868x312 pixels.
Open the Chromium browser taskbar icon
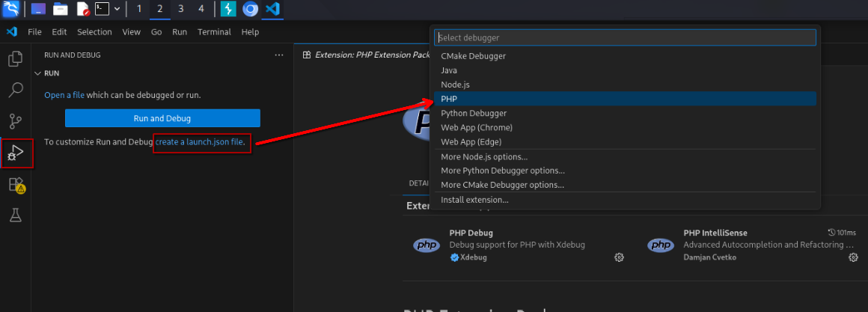(250, 9)
